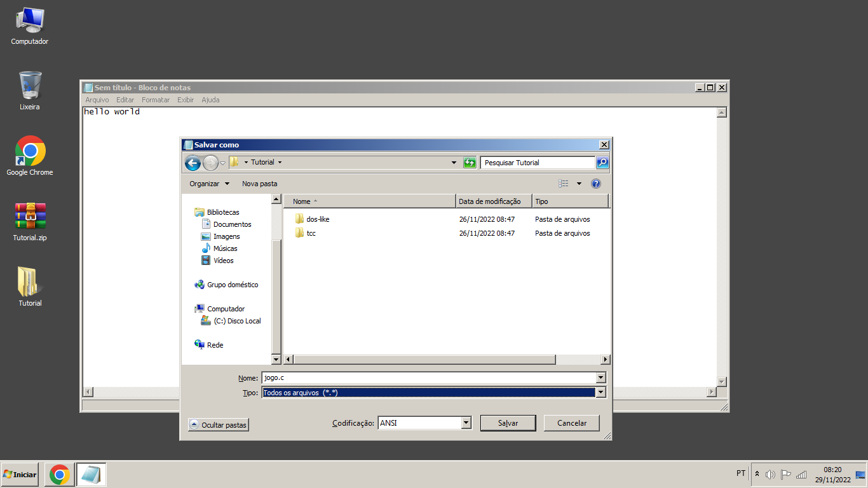The height and width of the screenshot is (488, 868).
Task: Select (C:) Disco Local in sidebar
Action: point(237,321)
